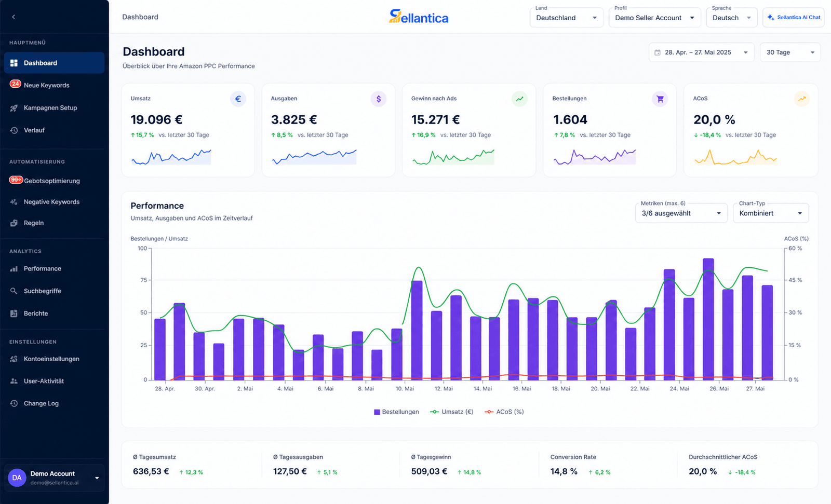Click the 1.604 Bestellungen value
This screenshot has height=504, width=831.
tap(570, 120)
